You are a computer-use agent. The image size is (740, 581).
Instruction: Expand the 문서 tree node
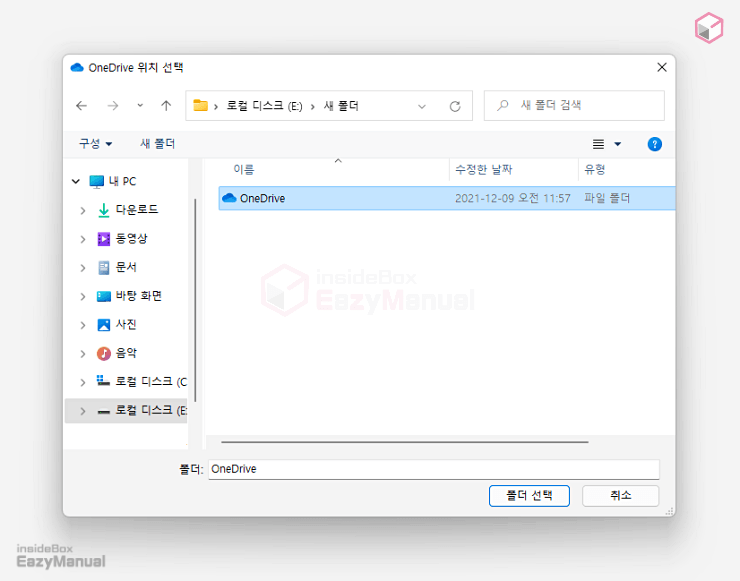click(83, 268)
